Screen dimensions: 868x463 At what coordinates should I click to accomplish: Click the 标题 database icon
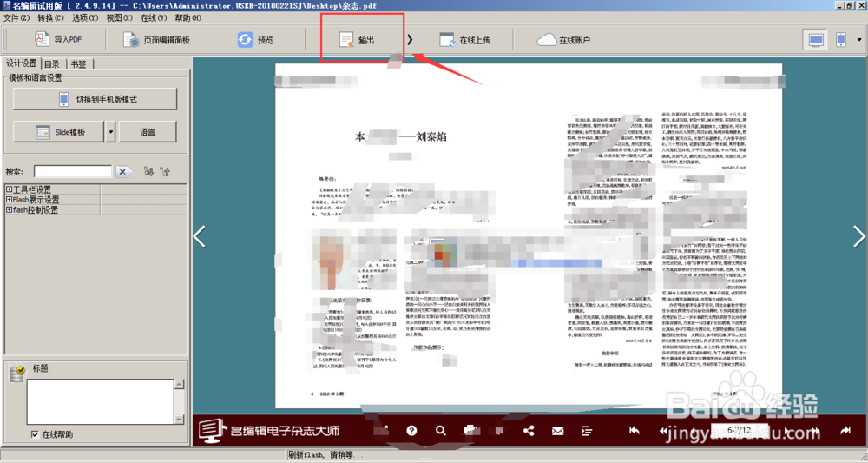click(x=17, y=374)
